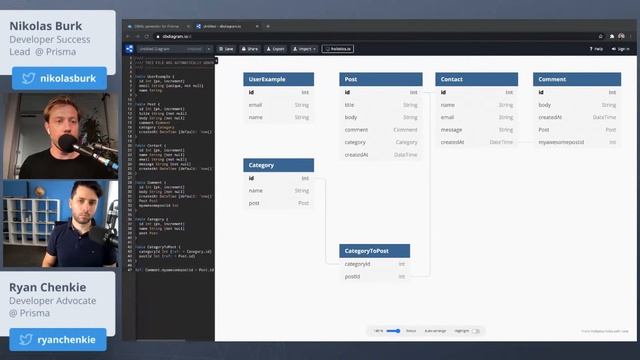Open the browser profile avatar
Image resolution: width=640 pixels, height=360 pixels.
pos(621,37)
